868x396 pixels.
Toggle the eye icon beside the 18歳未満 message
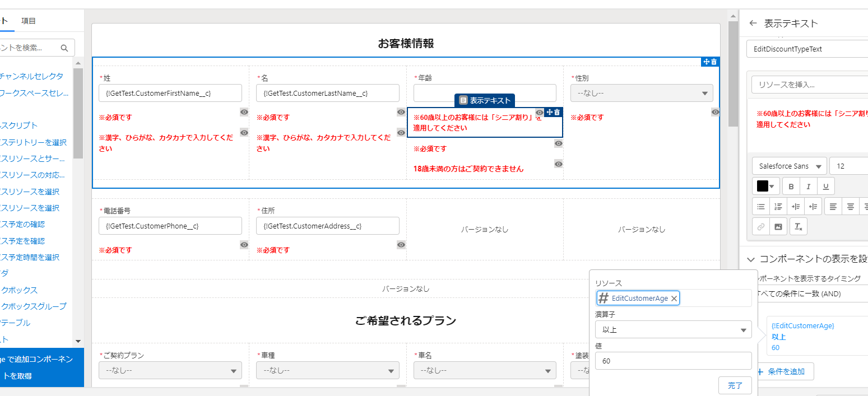[x=558, y=164]
